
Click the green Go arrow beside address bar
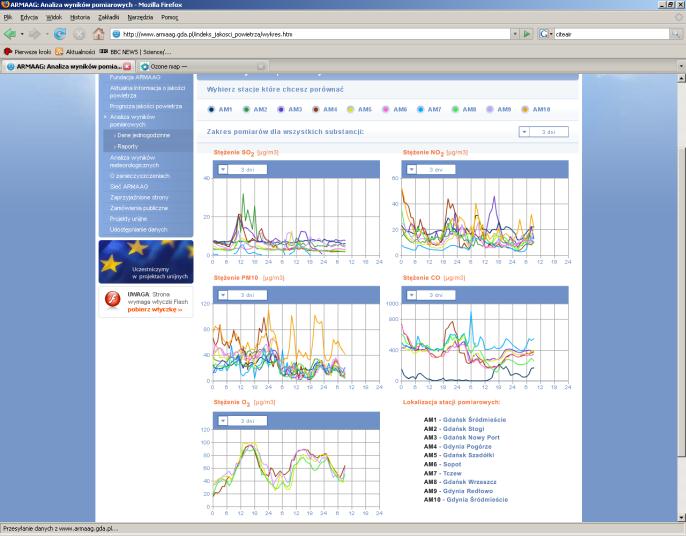coord(527,34)
